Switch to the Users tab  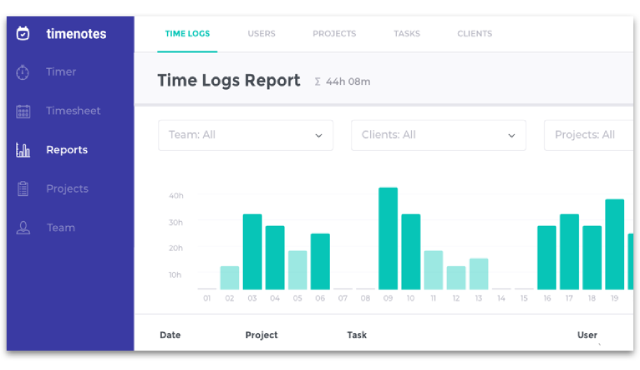click(x=261, y=33)
